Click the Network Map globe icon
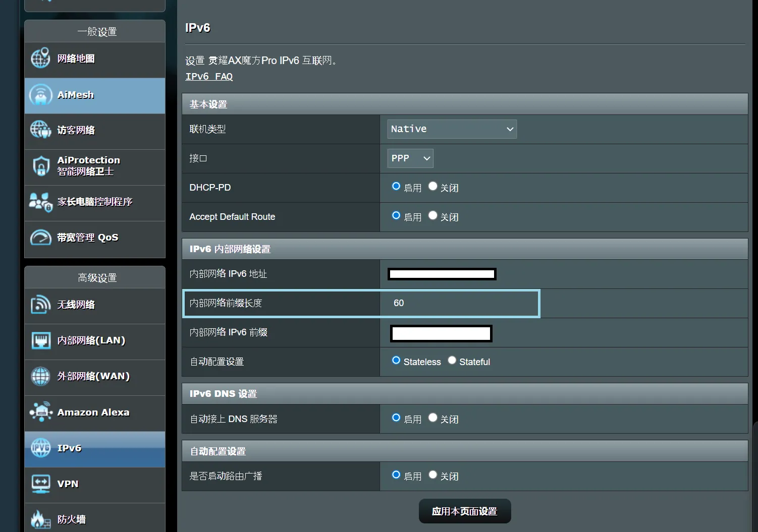The width and height of the screenshot is (758, 532). pos(40,58)
